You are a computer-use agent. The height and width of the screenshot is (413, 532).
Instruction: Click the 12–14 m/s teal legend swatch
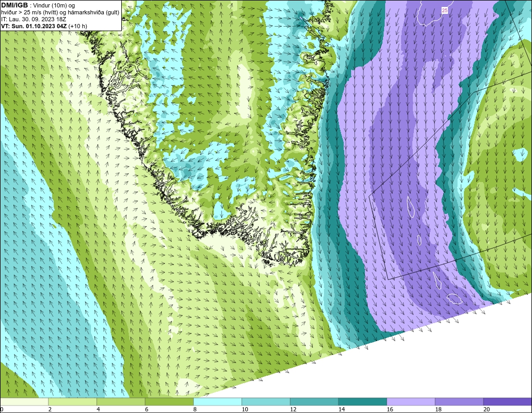(x=314, y=402)
